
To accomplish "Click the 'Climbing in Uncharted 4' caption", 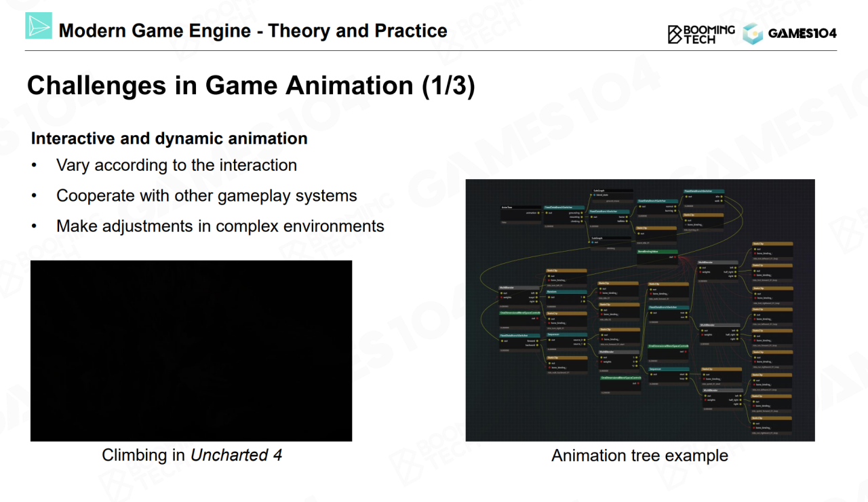I will coord(191,455).
